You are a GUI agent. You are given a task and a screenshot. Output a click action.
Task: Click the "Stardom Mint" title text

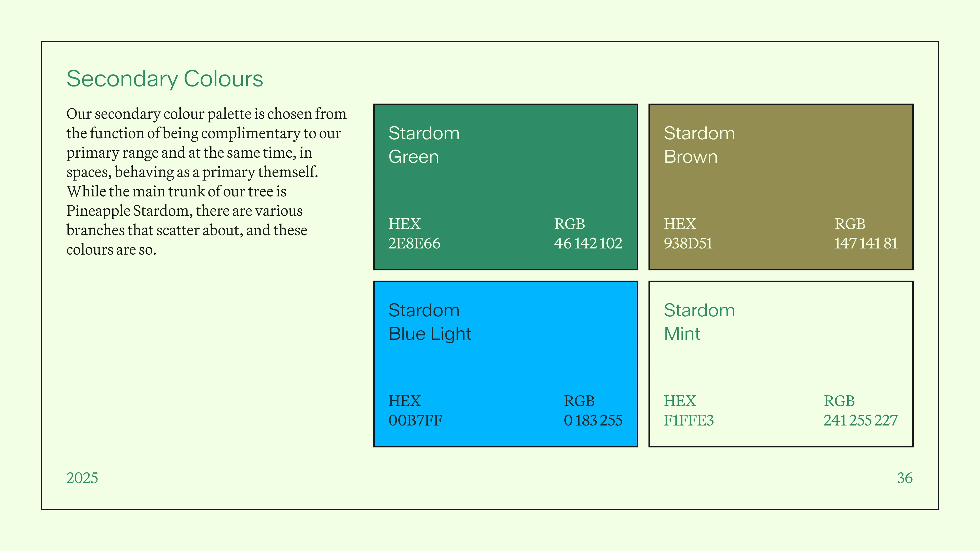(699, 322)
